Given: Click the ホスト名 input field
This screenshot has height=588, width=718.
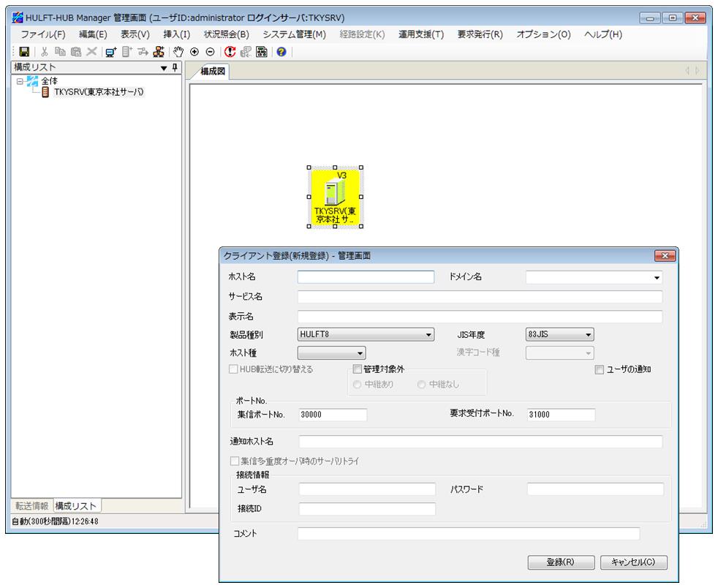Looking at the screenshot, I should tap(366, 277).
